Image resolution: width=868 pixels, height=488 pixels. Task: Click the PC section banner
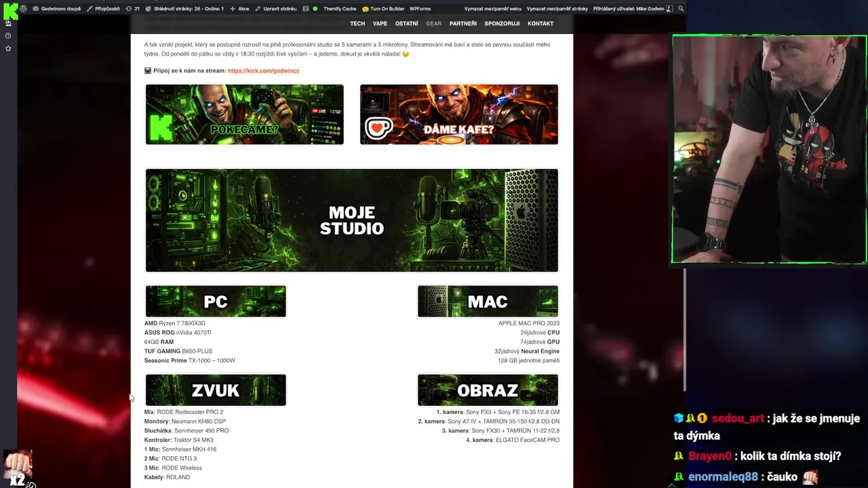point(216,302)
